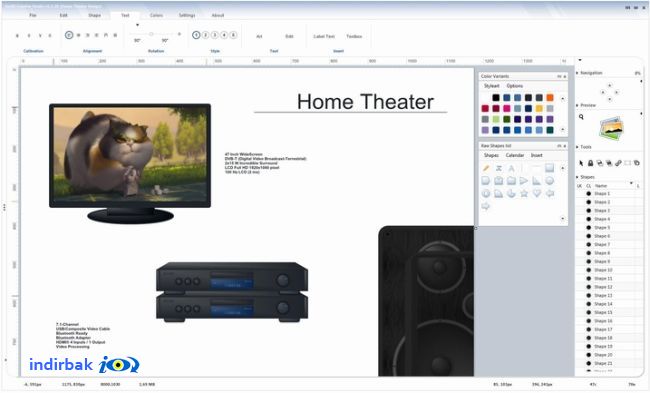Click the left arrow in Navigation pad
This screenshot has width=650, height=393.
603,92
